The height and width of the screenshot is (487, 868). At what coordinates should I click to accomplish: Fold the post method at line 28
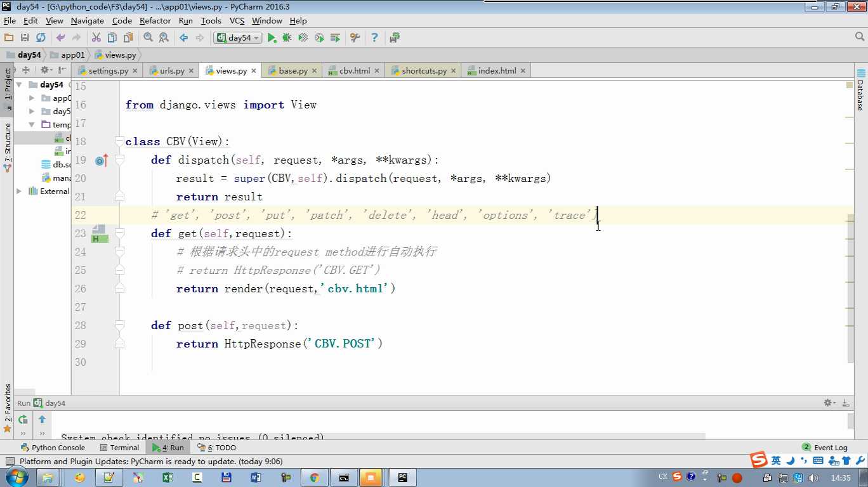[x=119, y=325]
